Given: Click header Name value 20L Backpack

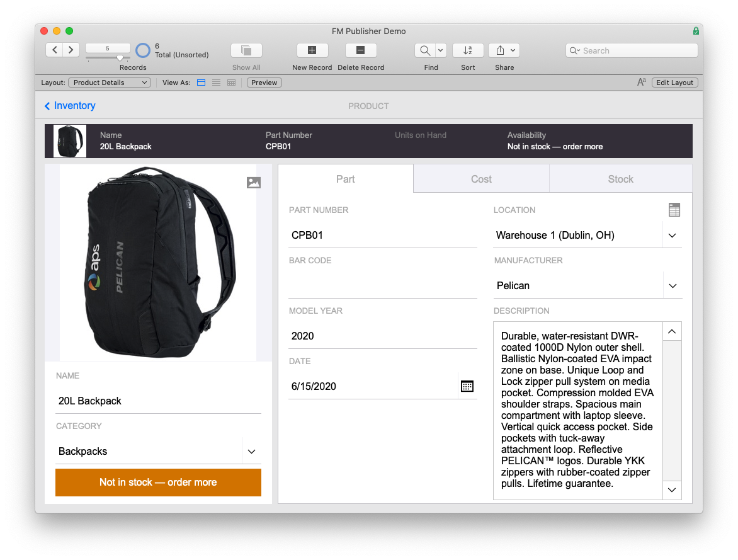Looking at the screenshot, I should pyautogui.click(x=126, y=147).
